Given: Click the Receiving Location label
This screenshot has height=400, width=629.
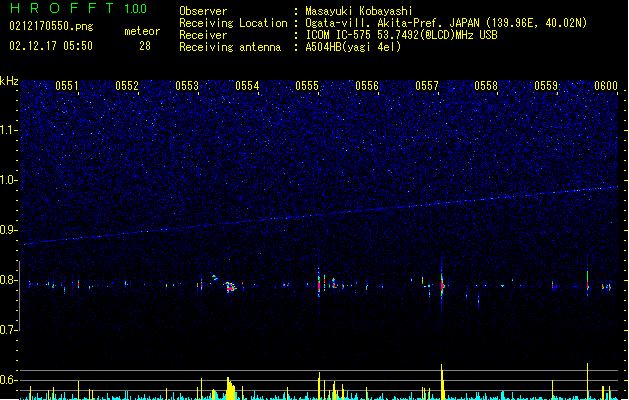Looking at the screenshot, I should (233, 23).
